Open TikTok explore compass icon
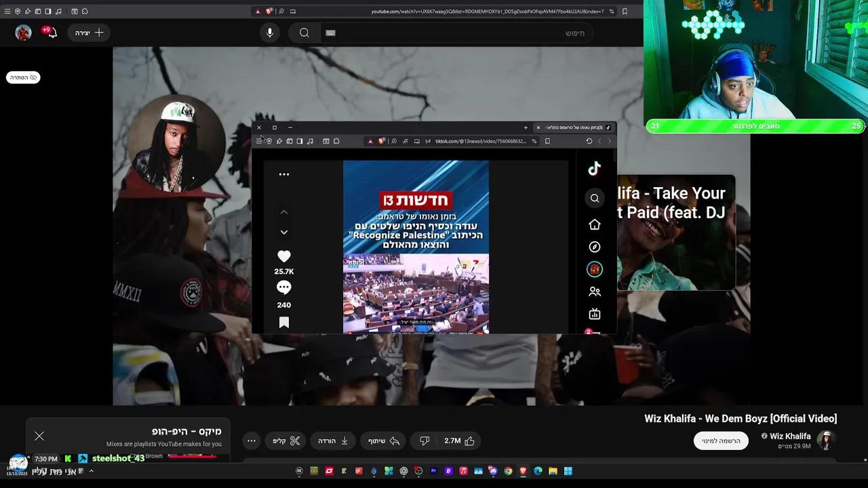The image size is (868, 488). coord(595,247)
